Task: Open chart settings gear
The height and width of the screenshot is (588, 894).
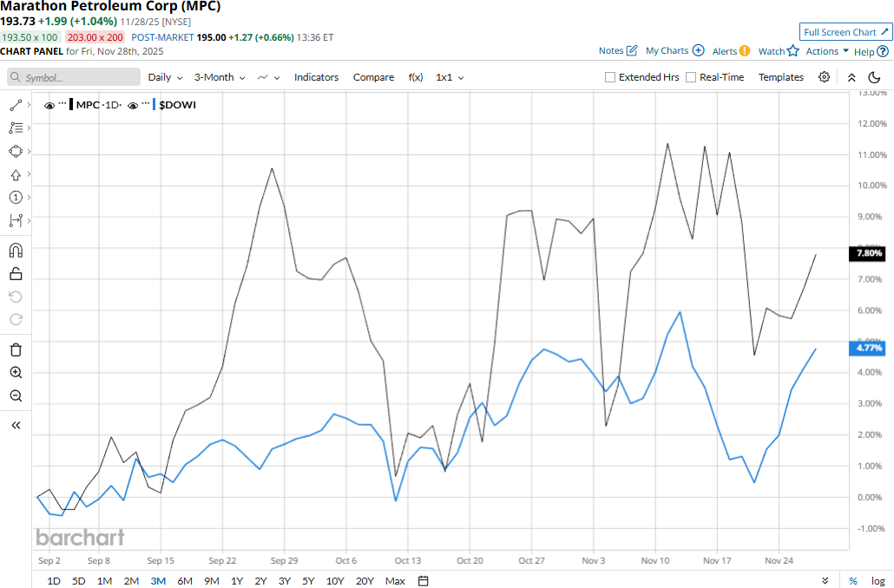Action: click(824, 77)
